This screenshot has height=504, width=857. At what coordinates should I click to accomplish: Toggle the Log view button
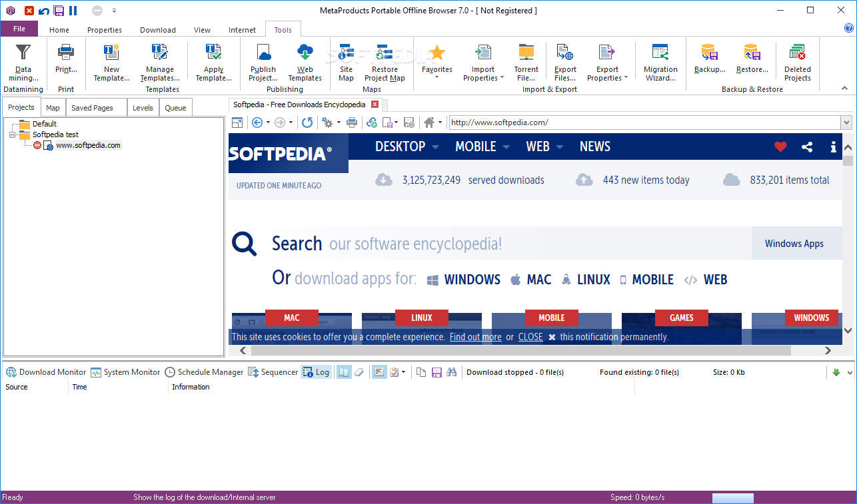coord(316,372)
